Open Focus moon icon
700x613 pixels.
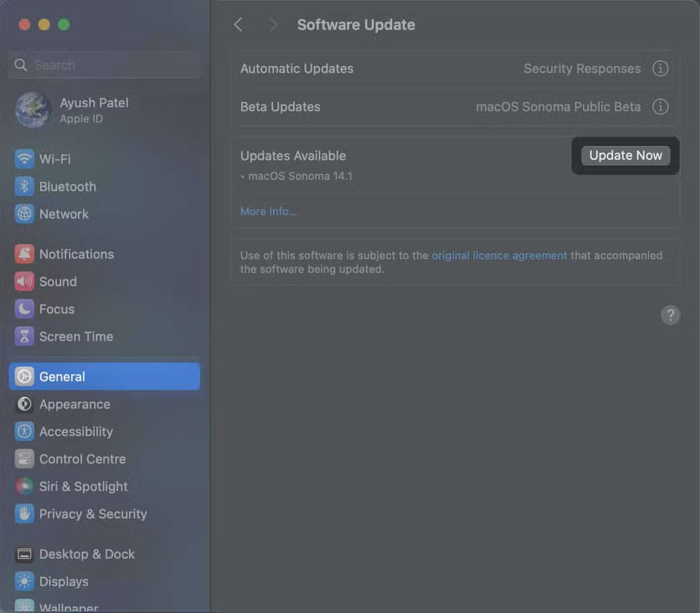click(x=24, y=309)
